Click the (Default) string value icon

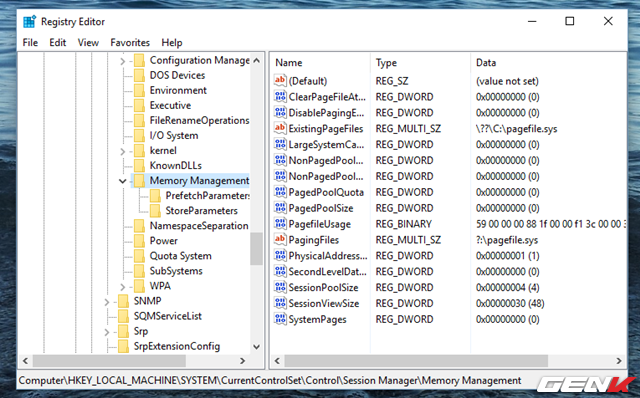coord(280,80)
